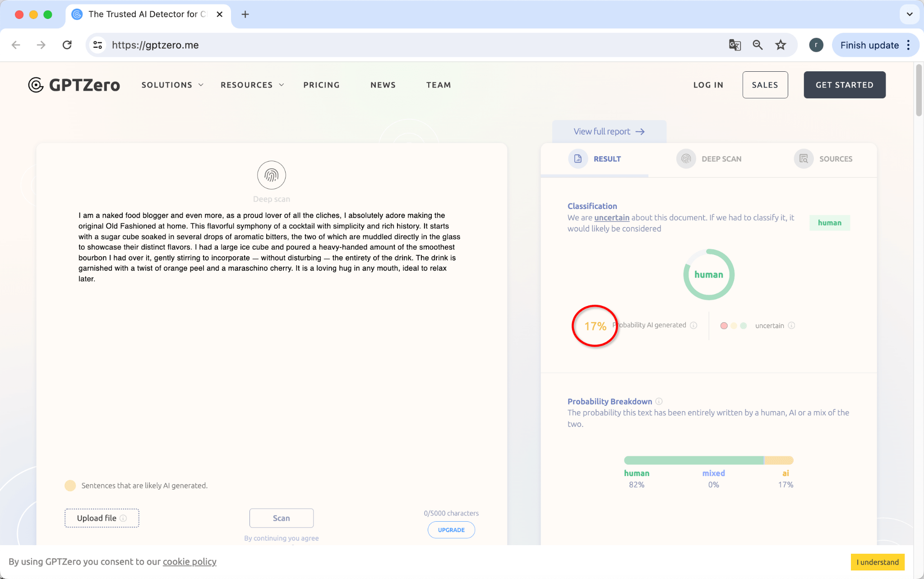
Task: Click the address bar URL gptzero.me
Action: coord(155,45)
